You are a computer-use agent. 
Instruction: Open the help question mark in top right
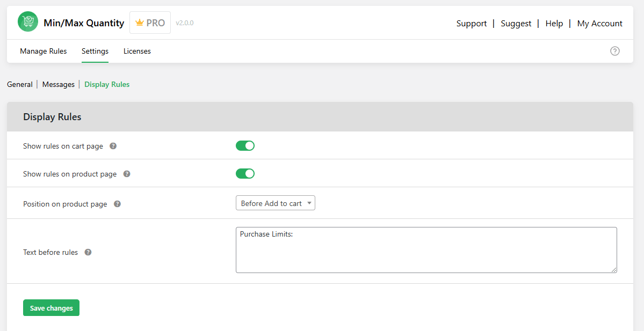pos(615,51)
